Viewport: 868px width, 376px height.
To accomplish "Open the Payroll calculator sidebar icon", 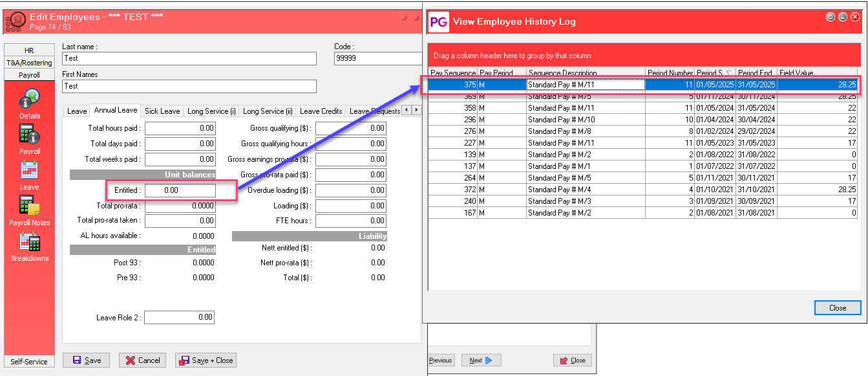I will pyautogui.click(x=30, y=134).
